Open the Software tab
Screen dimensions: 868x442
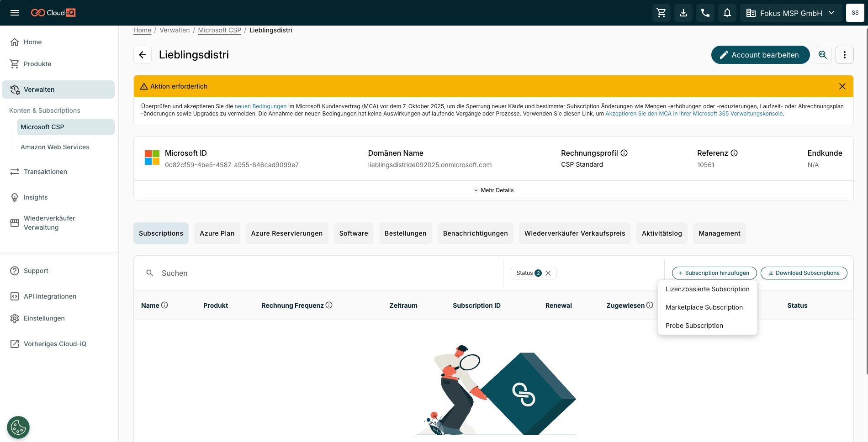(354, 233)
